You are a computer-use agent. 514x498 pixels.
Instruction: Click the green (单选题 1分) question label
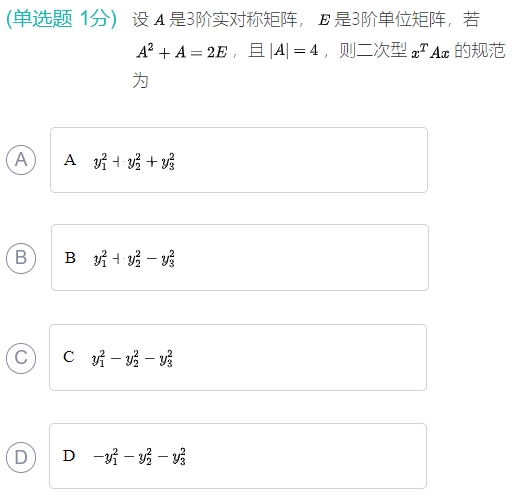coord(62,18)
